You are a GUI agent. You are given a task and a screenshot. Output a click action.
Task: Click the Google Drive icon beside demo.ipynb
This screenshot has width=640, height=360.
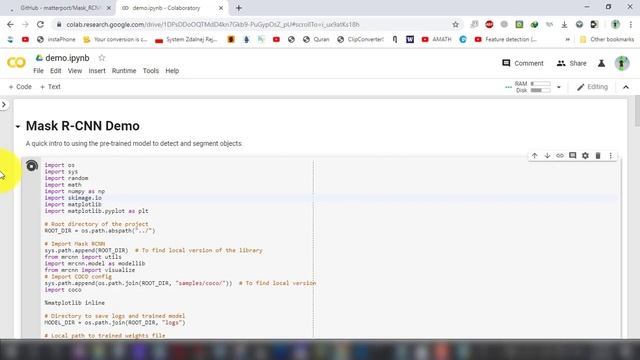[x=39, y=58]
